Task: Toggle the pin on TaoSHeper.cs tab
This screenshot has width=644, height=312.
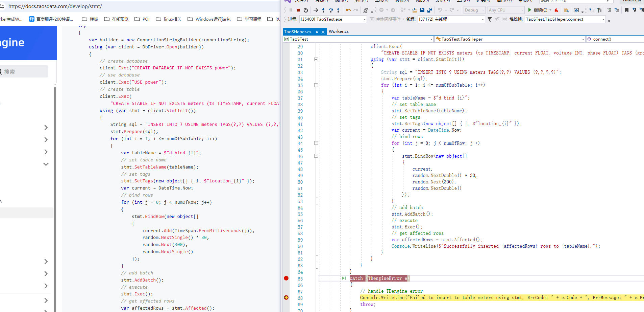Action: click(x=317, y=32)
